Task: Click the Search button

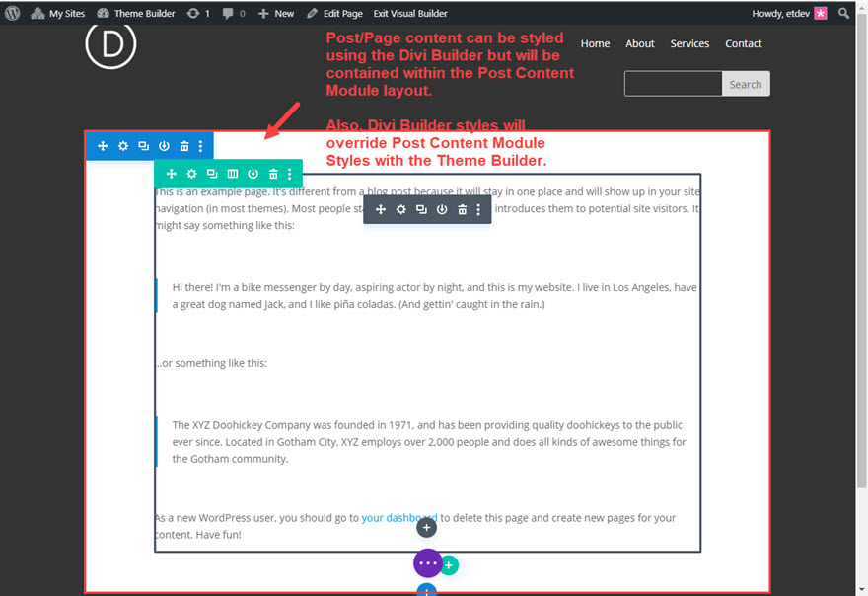Action: click(746, 84)
